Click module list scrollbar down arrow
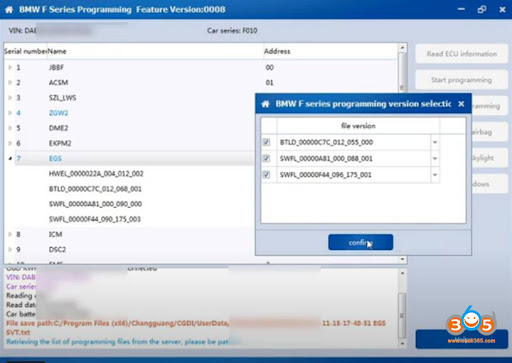512x363 pixels. 402,259
